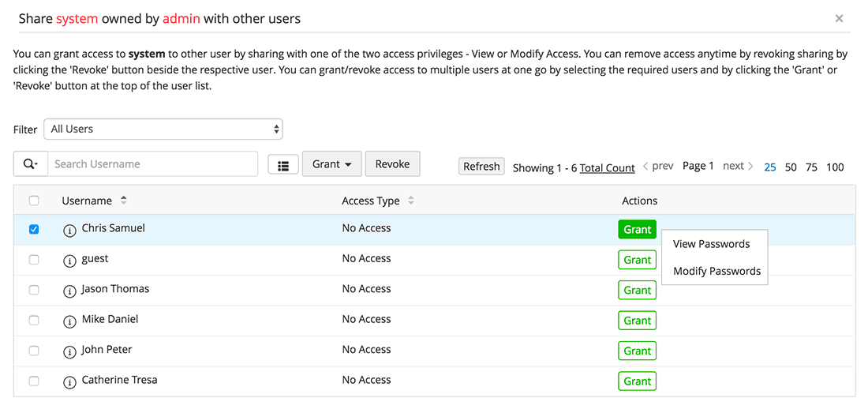Screen dimensions: 868x413
Task: Sort by Username column arrows
Action: pyautogui.click(x=124, y=201)
